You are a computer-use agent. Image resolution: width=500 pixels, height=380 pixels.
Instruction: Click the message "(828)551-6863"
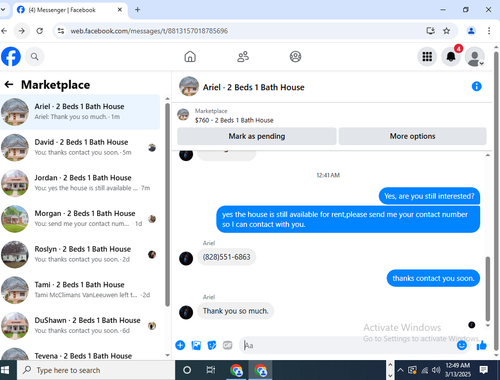coord(227,257)
